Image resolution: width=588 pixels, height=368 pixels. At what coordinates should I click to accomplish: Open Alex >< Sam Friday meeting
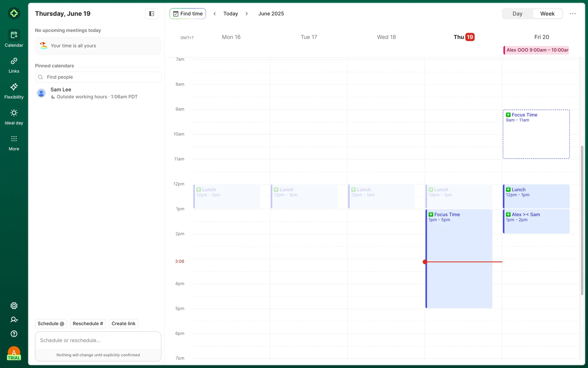(x=536, y=221)
